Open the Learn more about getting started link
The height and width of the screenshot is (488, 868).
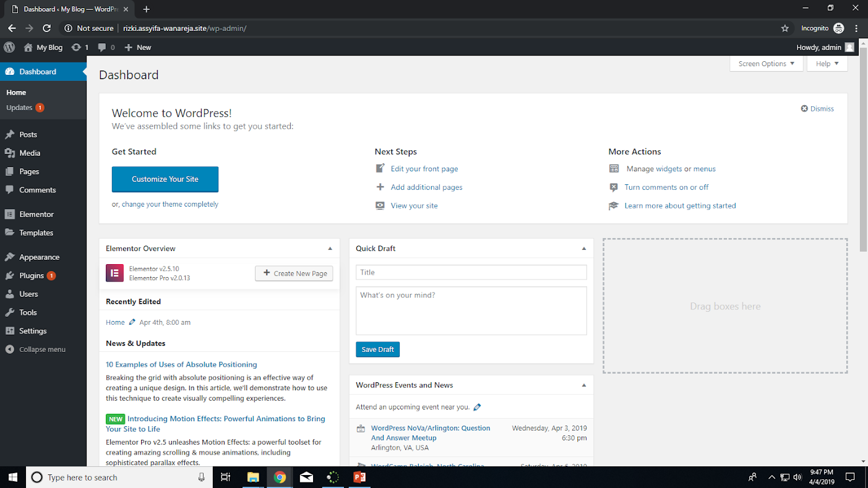point(681,206)
